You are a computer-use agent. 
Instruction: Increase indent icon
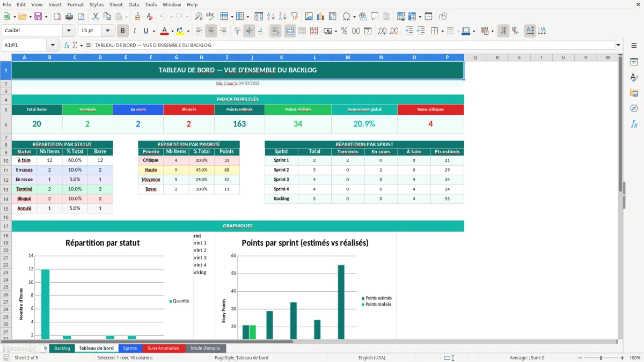[409, 31]
